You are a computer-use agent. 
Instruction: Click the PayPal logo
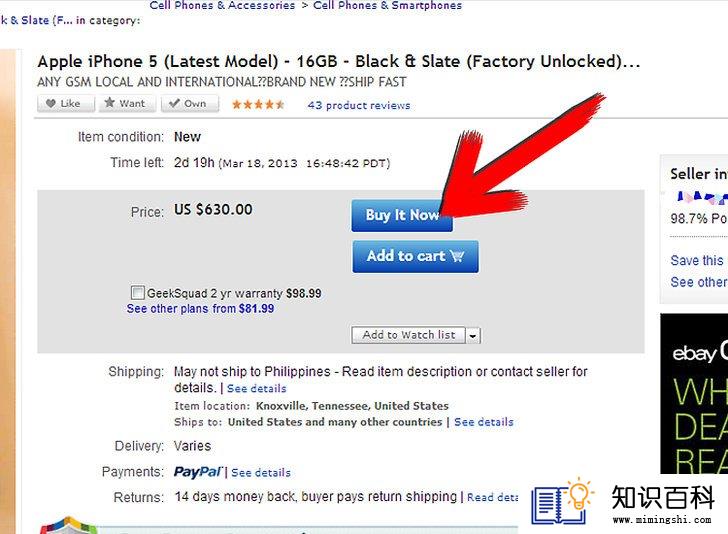coord(198,472)
